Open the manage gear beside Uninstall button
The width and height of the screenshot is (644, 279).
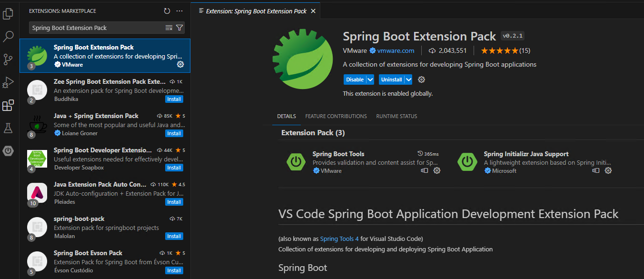[x=421, y=80]
